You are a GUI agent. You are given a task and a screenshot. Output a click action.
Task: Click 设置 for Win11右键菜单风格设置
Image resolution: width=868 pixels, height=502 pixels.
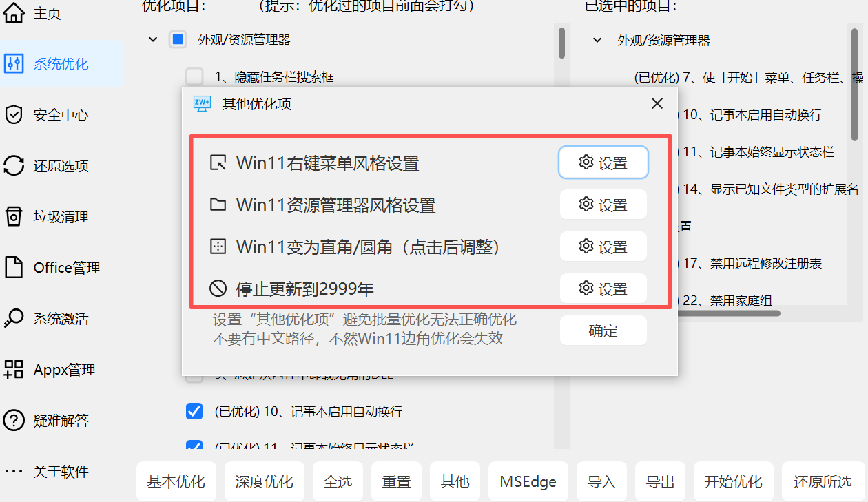[x=603, y=163]
